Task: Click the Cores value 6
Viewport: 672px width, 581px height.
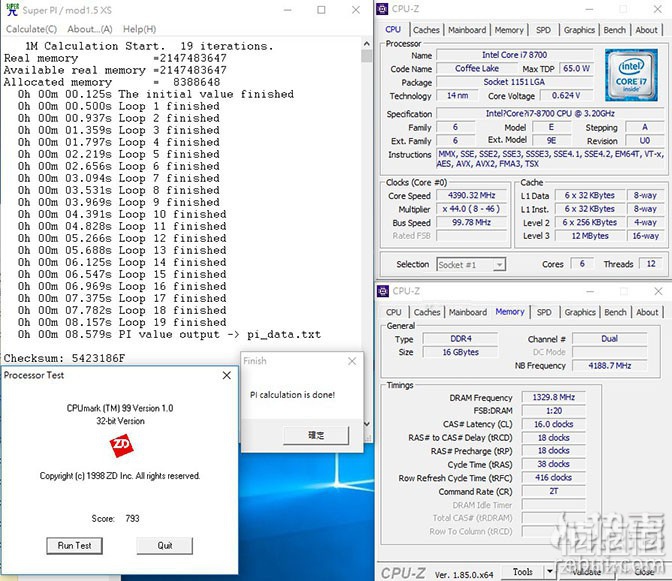Action: tap(582, 264)
